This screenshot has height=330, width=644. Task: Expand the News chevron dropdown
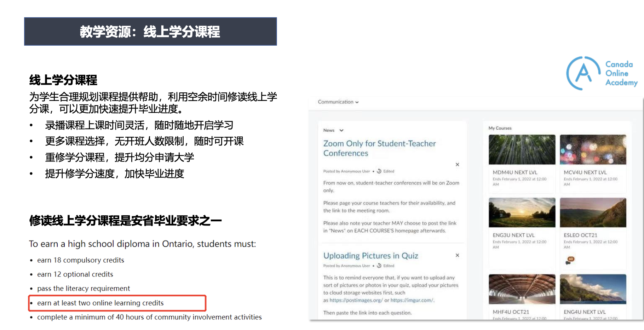341,130
